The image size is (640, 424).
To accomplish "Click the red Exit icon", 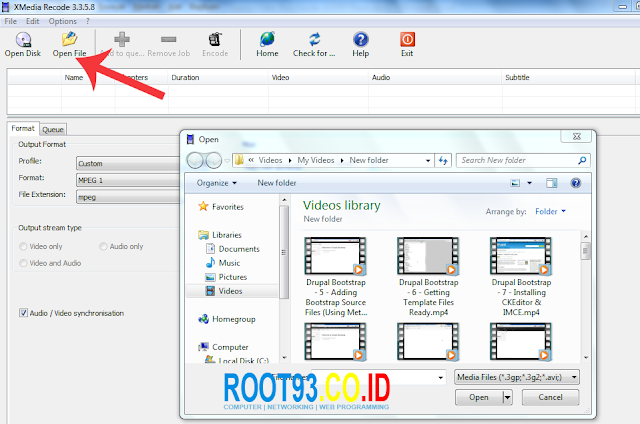I will tap(407, 40).
